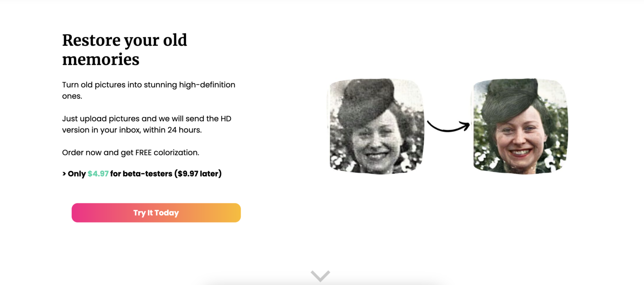This screenshot has width=644, height=285.
Task: Click the word "Restore" in the heading
Action: (x=91, y=40)
